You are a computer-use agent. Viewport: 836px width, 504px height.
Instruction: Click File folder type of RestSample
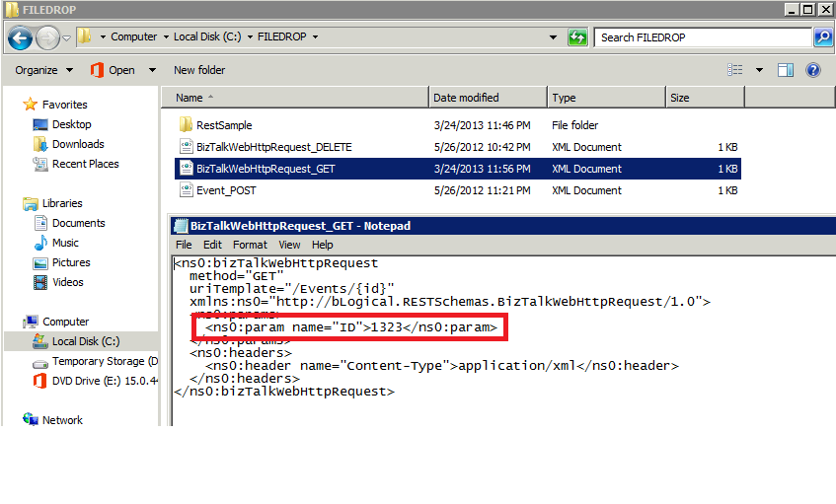pyautogui.click(x=574, y=125)
